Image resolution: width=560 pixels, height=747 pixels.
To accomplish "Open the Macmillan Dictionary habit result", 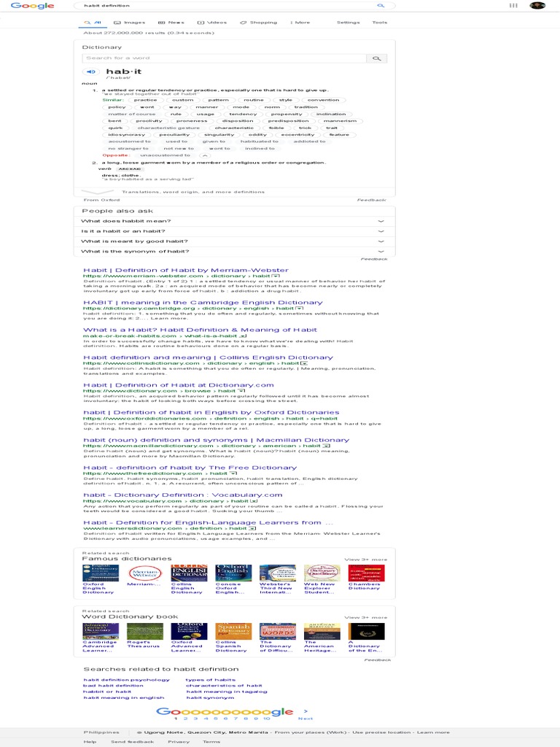I will pos(216,440).
